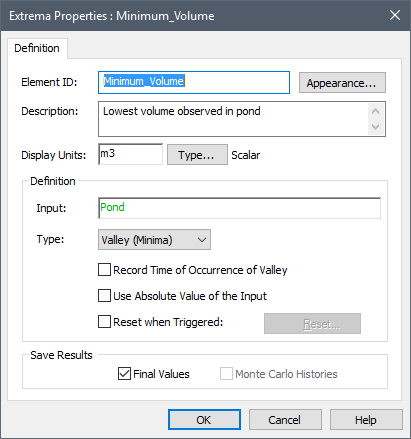Viewport: 411px width, 439px height.
Task: Expand the Valley (Minima) type dropdown
Action: (154, 240)
